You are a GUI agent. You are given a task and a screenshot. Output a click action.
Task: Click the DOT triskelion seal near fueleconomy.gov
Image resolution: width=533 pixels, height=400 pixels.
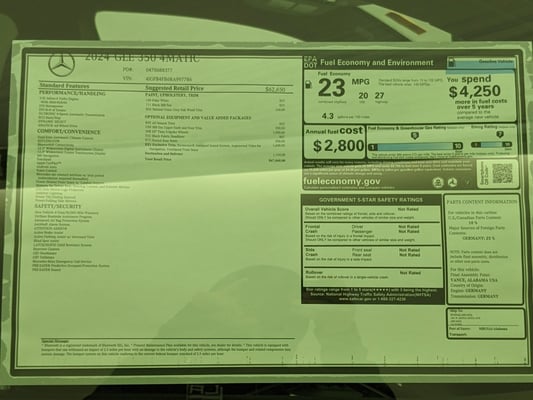click(452, 182)
